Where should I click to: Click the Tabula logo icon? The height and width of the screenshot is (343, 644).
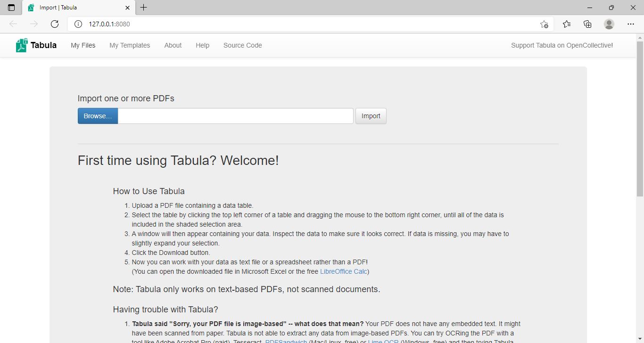[22, 45]
